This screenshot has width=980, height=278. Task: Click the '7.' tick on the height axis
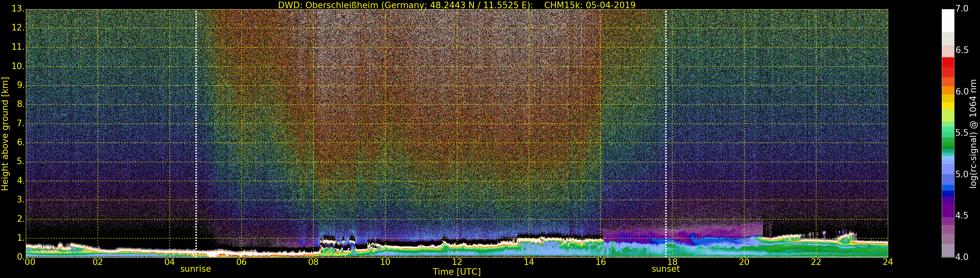coord(21,124)
